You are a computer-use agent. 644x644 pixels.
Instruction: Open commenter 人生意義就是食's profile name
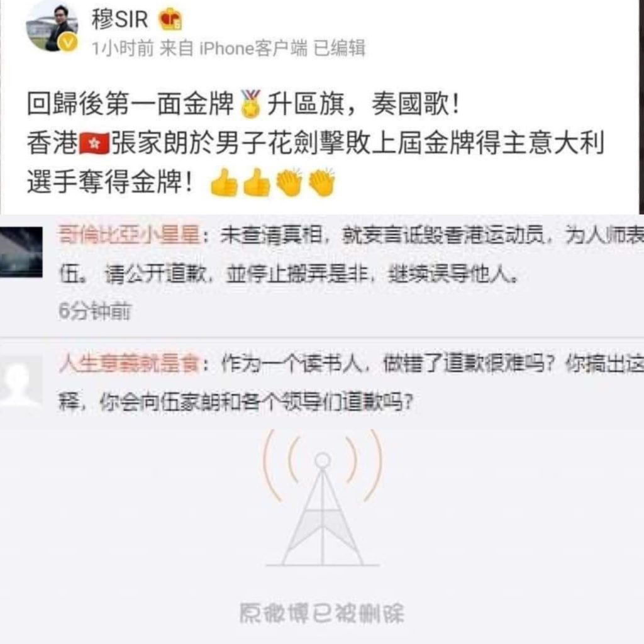pyautogui.click(x=130, y=364)
